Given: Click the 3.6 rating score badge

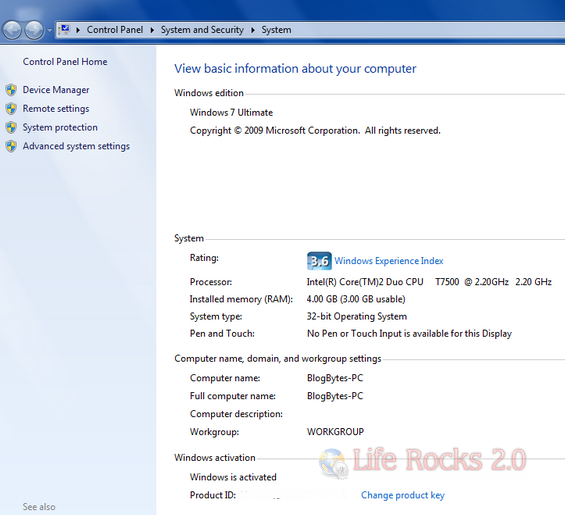Looking at the screenshot, I should pos(319,261).
